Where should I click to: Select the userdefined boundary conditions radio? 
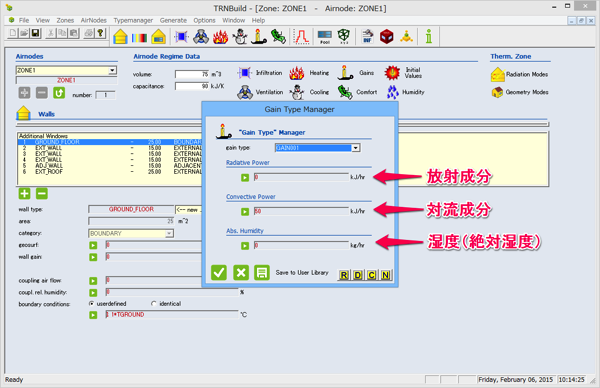pyautogui.click(x=91, y=304)
